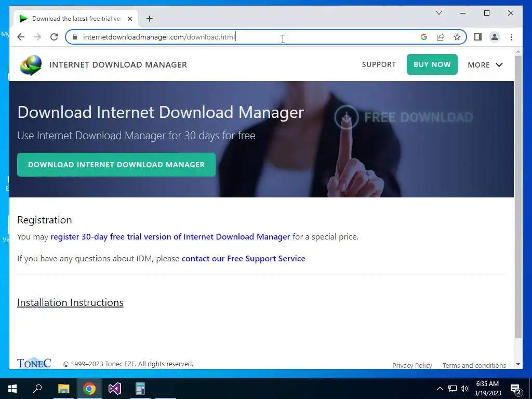Open register 30-day free trial version link
Image resolution: width=532 pixels, height=399 pixels.
point(170,236)
